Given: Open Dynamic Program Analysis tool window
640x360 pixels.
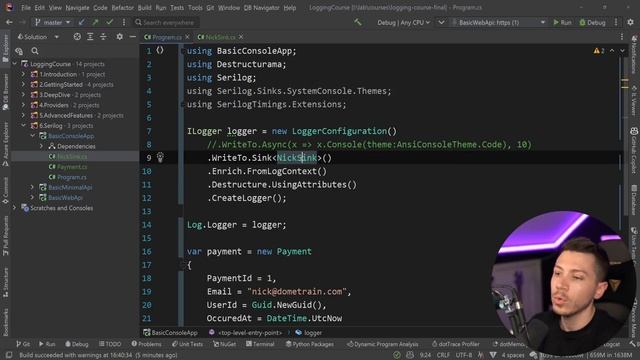Looking at the screenshot, I should click(382, 344).
